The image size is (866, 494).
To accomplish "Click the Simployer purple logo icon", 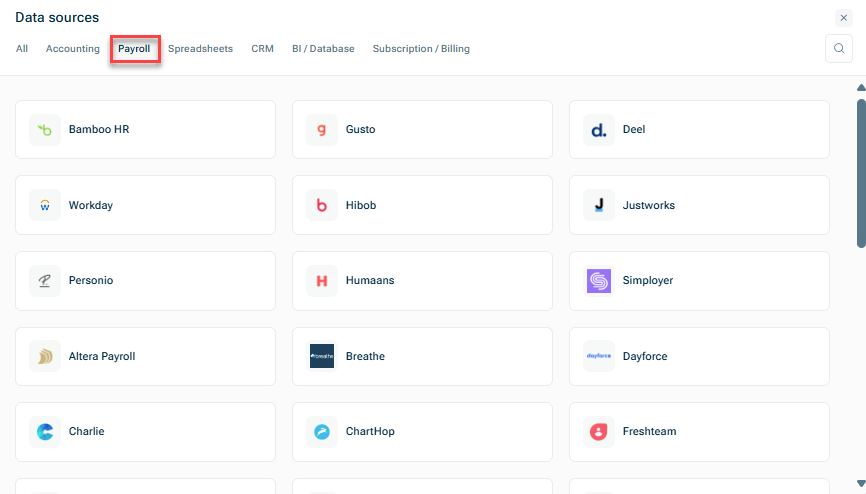I will click(599, 281).
